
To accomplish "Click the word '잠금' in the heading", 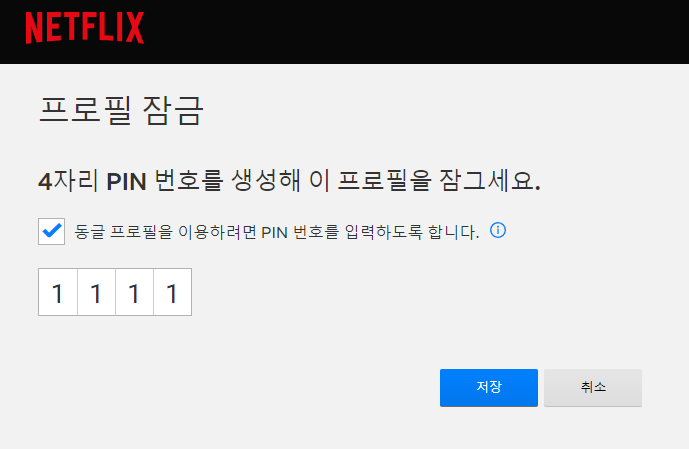I will (173, 110).
